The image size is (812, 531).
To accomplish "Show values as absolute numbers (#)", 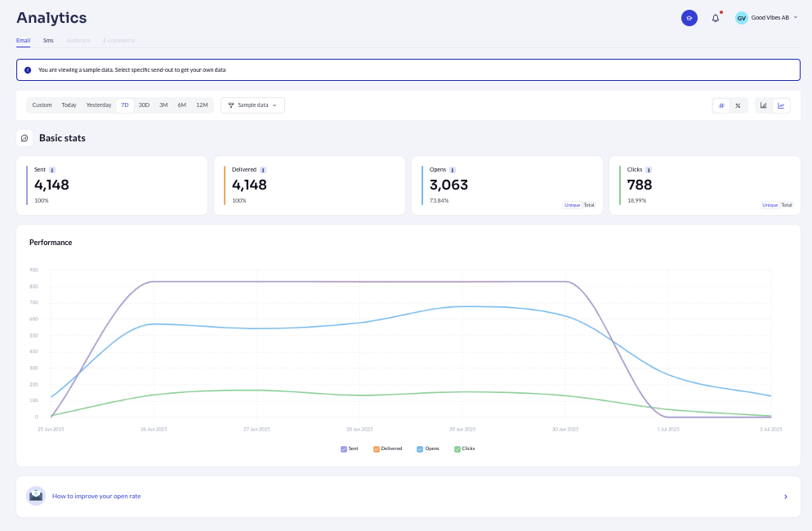I will pyautogui.click(x=721, y=105).
